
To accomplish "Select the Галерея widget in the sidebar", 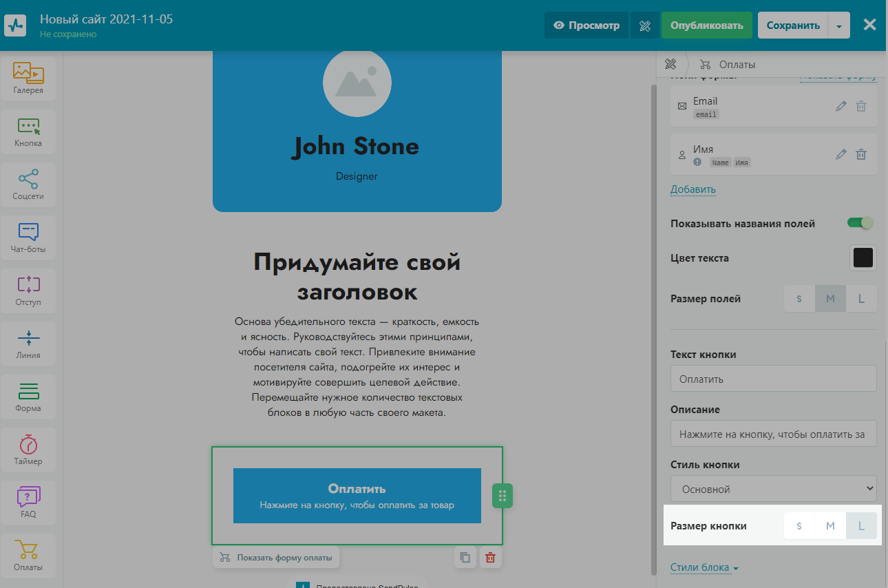I will coord(28,78).
